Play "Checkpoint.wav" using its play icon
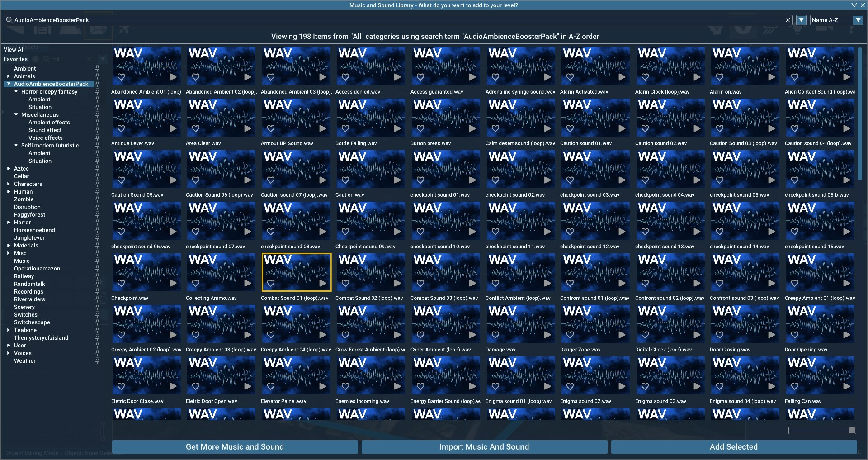868x460 pixels. click(173, 283)
